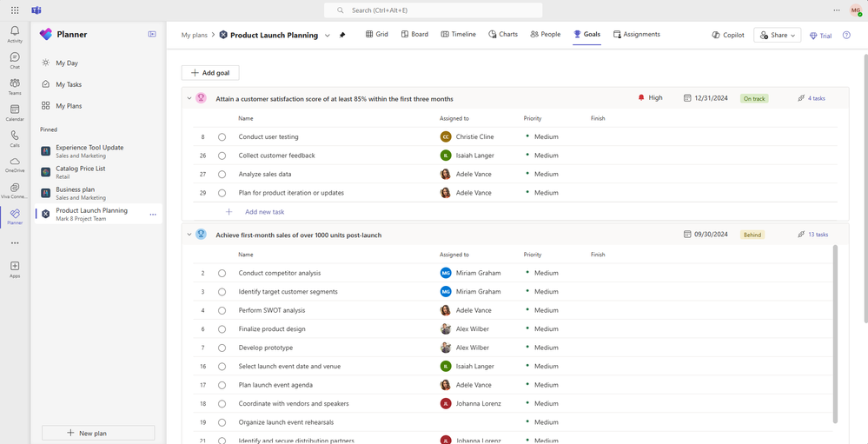The image size is (868, 444).
Task: Open the MG profile avatar
Action: point(855,10)
